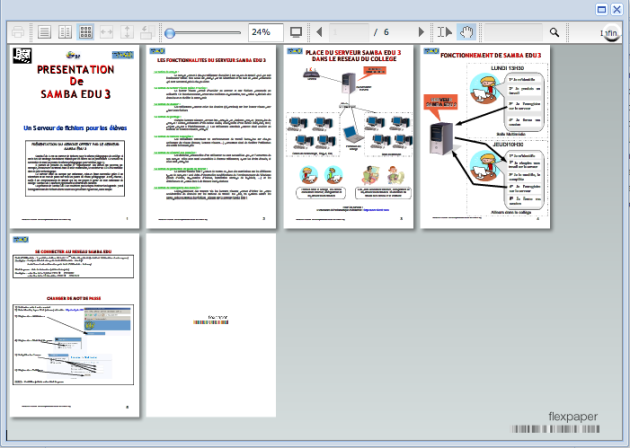630x448 pixels.
Task: Open the Se connecter au réseau page thumbnail
Action: coord(75,325)
